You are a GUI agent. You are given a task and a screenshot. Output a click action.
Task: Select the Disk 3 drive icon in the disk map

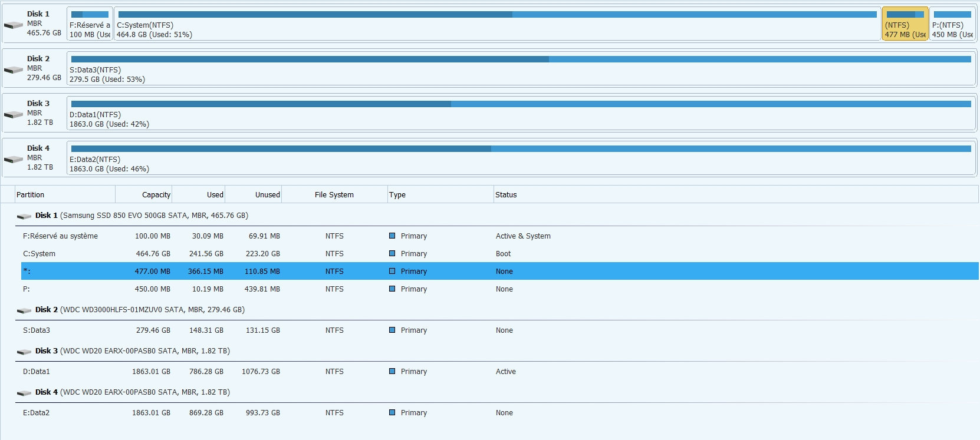(14, 115)
